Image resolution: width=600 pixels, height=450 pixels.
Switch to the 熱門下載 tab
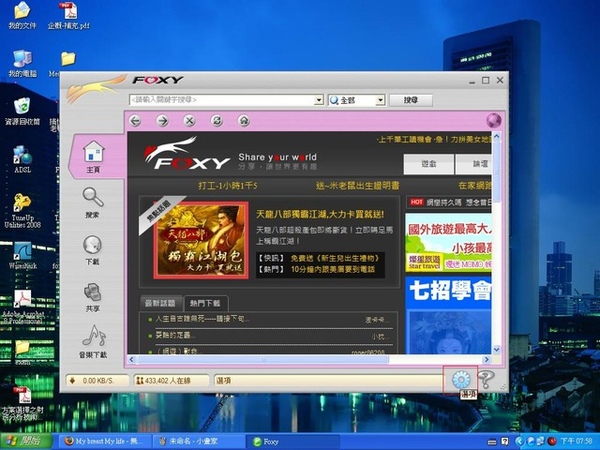point(205,303)
